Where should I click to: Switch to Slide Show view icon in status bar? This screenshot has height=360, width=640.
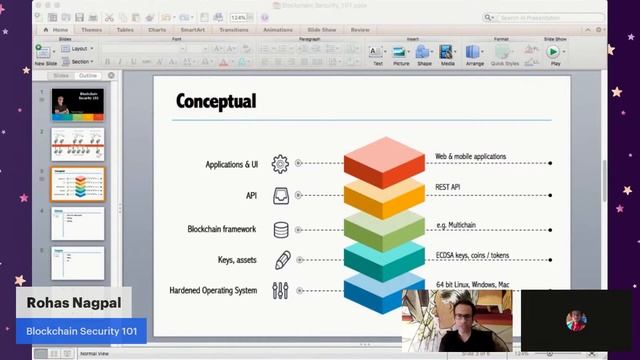67,354
